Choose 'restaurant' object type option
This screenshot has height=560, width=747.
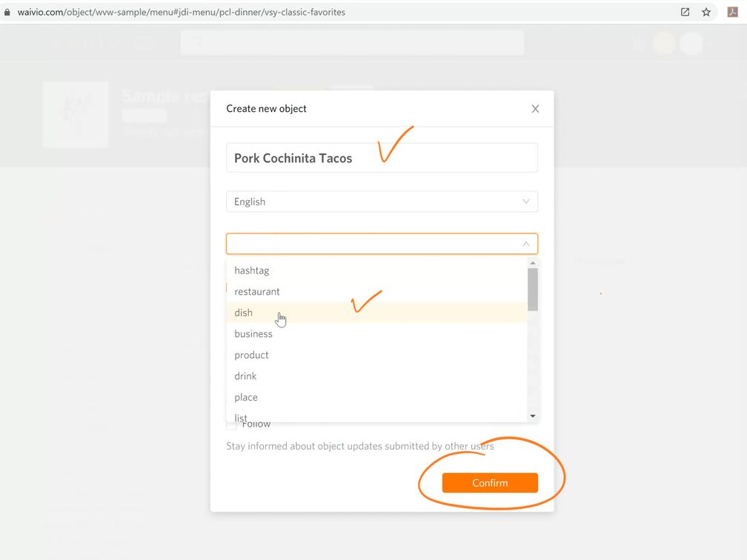257,292
